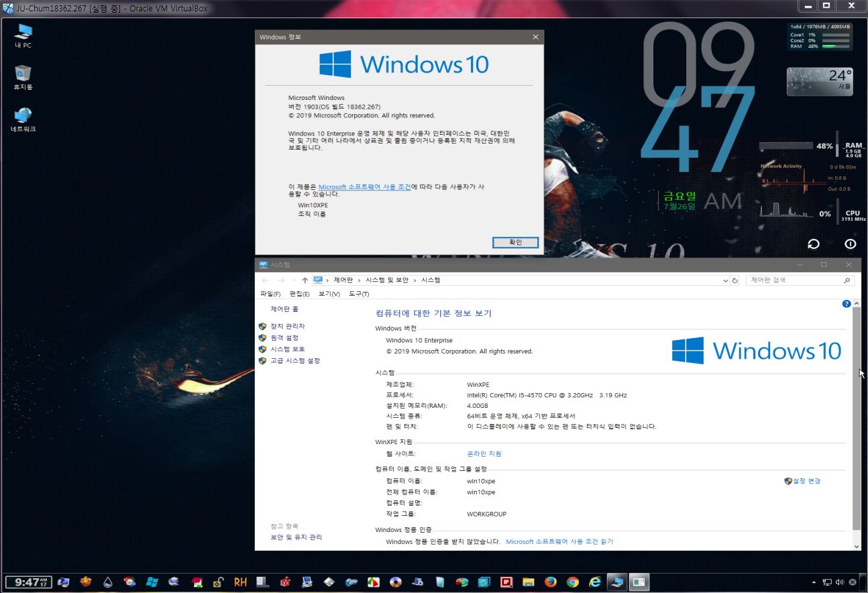Open the red square capture tool taskbar icon
Screen dimensions: 868x593
(x=506, y=582)
